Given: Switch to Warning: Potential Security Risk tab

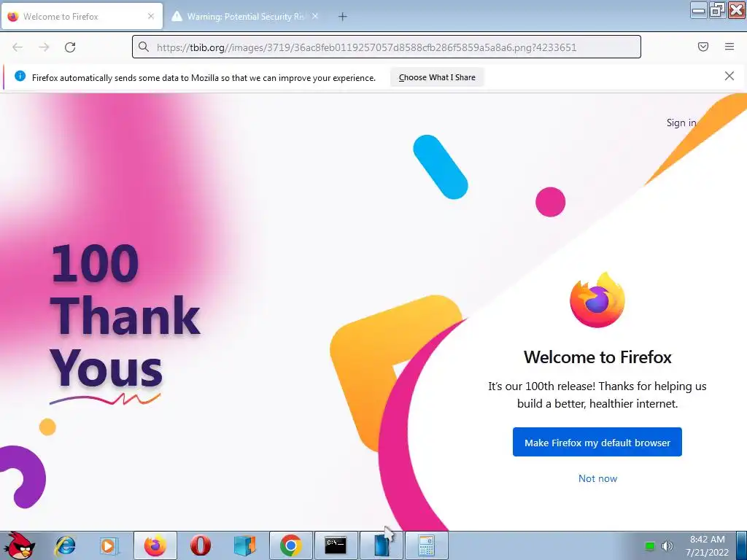Looking at the screenshot, I should click(245, 16).
